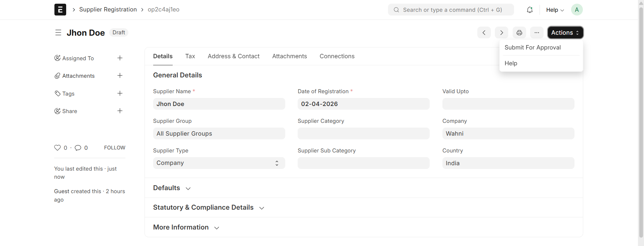Screen dimensions: 644x246
Task: Add an Assigned To user
Action: (120, 58)
